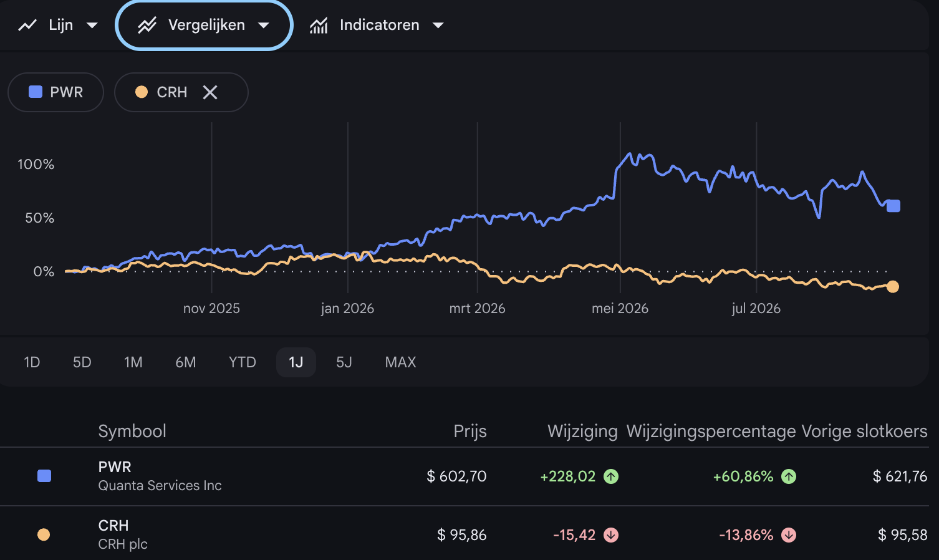939x560 pixels.
Task: Click the red down arrow beside -15,42
Action: point(611,535)
